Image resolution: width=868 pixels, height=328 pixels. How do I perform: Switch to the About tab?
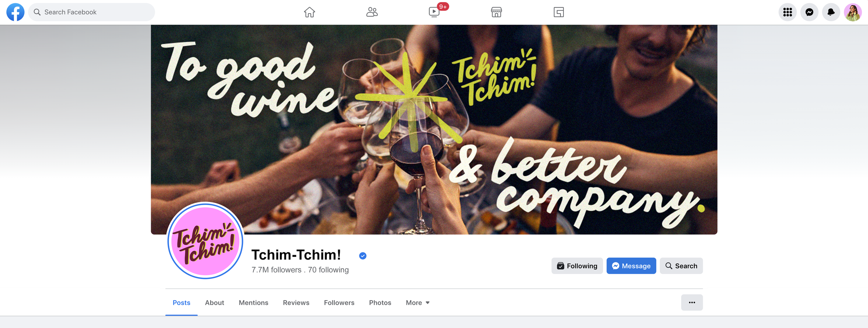tap(215, 303)
